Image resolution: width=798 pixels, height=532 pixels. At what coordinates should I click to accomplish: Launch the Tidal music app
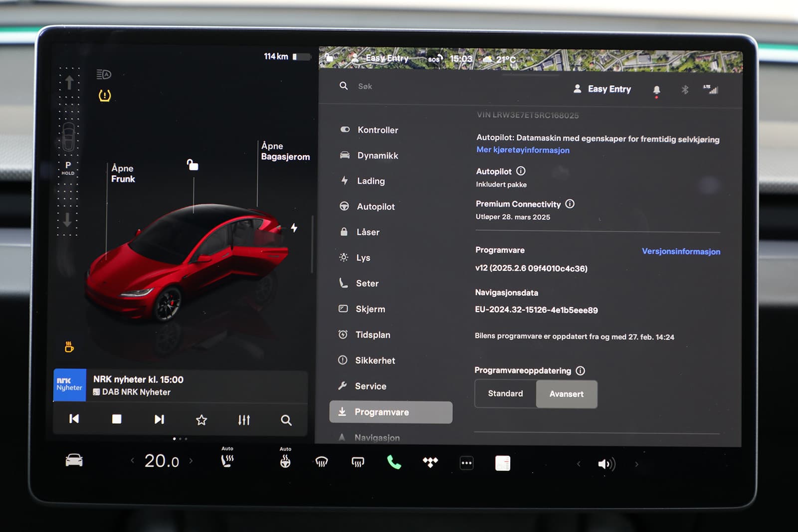pyautogui.click(x=430, y=463)
